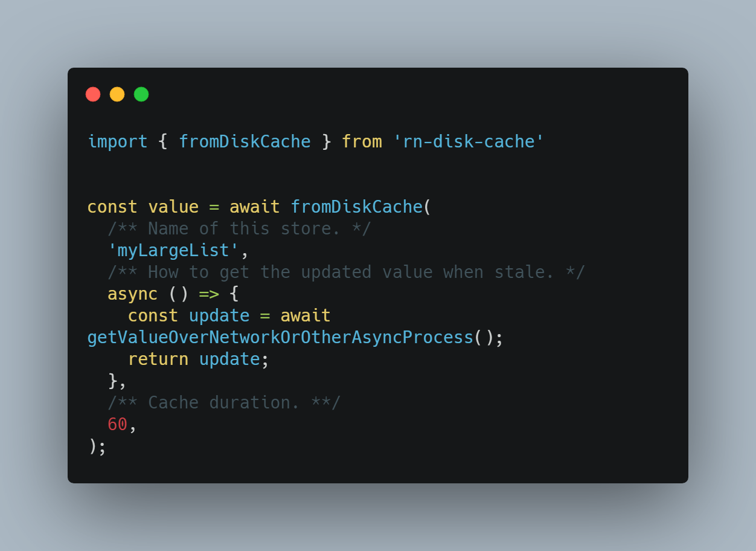756x551 pixels.
Task: Click the fromDiskCache function call
Action: (356, 207)
